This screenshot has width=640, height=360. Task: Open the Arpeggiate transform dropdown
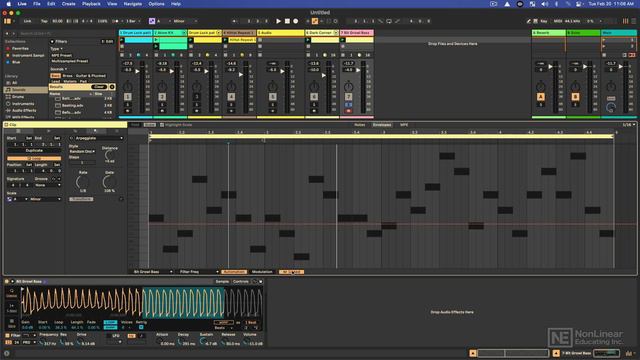point(99,138)
